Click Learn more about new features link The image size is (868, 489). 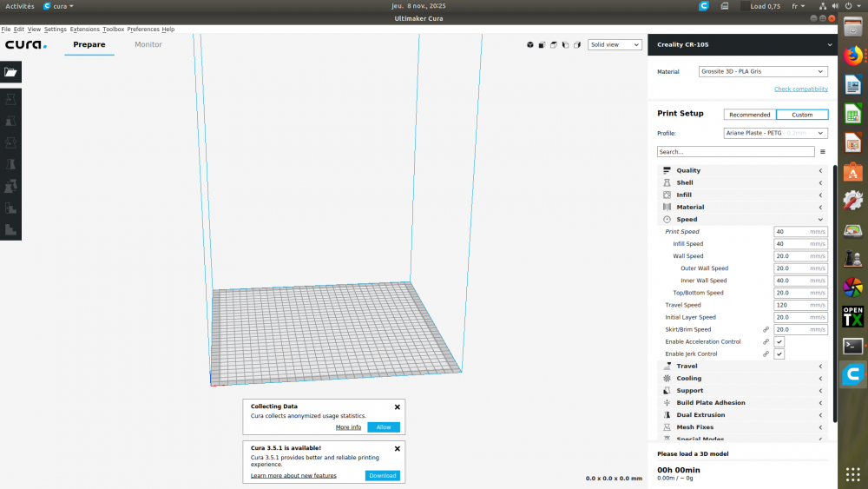coord(293,476)
